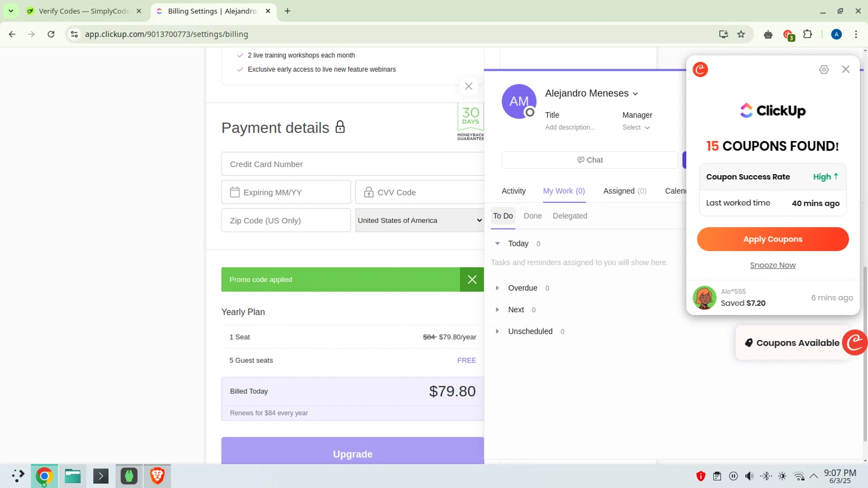Image resolution: width=868 pixels, height=488 pixels.
Task: Click the AM profile avatar
Action: click(x=518, y=101)
